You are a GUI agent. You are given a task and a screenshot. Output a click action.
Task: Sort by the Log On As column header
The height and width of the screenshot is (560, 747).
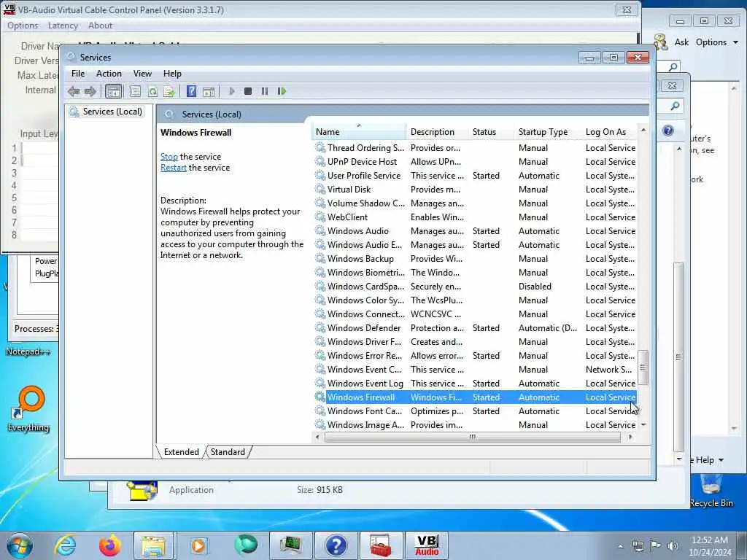609,132
